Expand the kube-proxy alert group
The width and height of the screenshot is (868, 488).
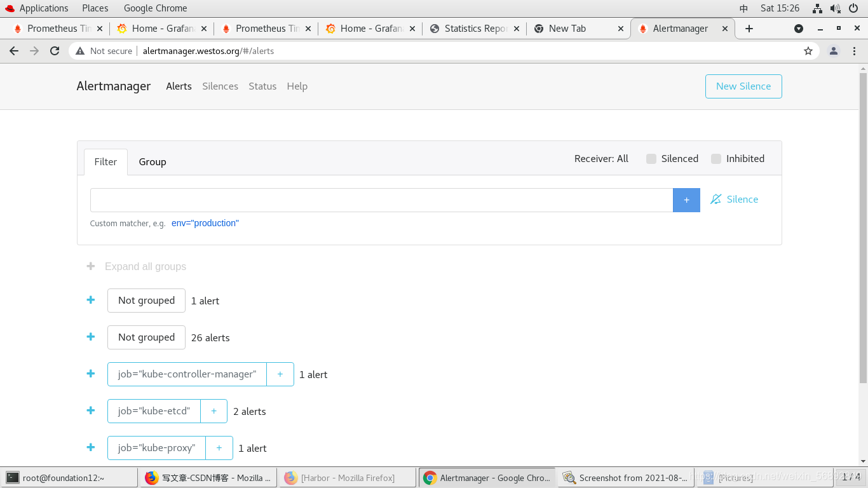tap(91, 447)
